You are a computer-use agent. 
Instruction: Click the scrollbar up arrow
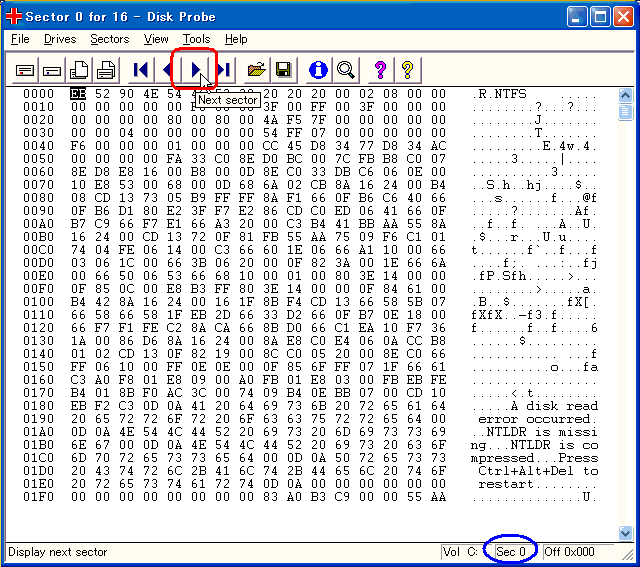pos(626,95)
